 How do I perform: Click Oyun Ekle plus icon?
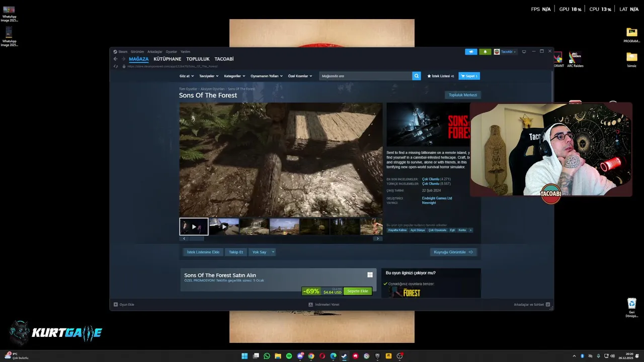click(x=116, y=304)
